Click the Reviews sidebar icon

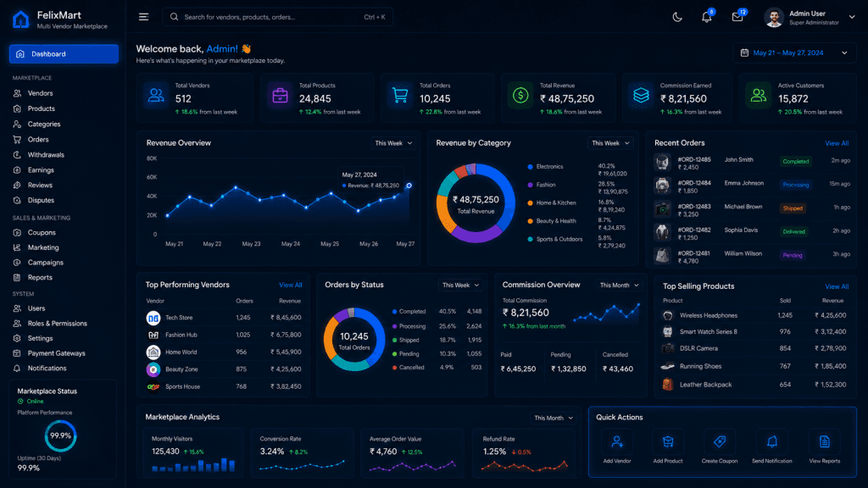tap(17, 186)
